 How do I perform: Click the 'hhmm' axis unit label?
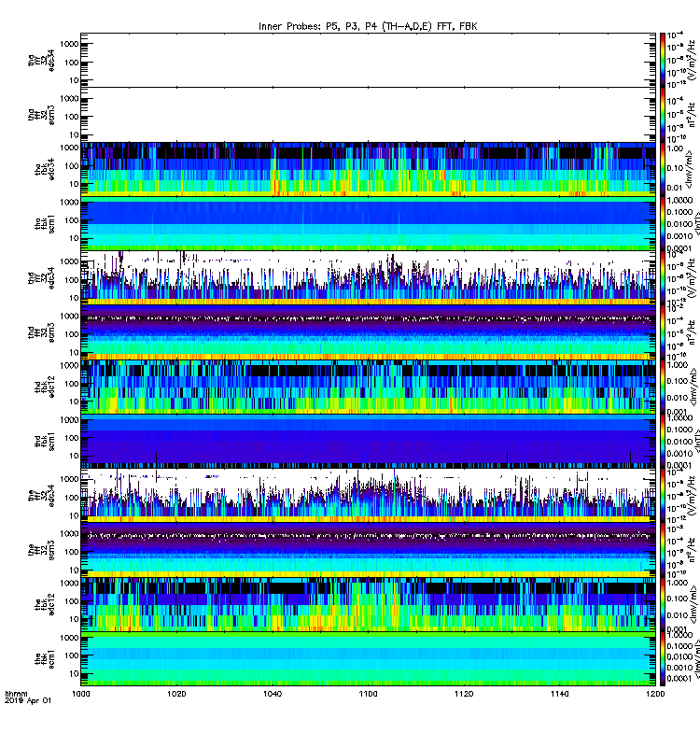[16, 694]
